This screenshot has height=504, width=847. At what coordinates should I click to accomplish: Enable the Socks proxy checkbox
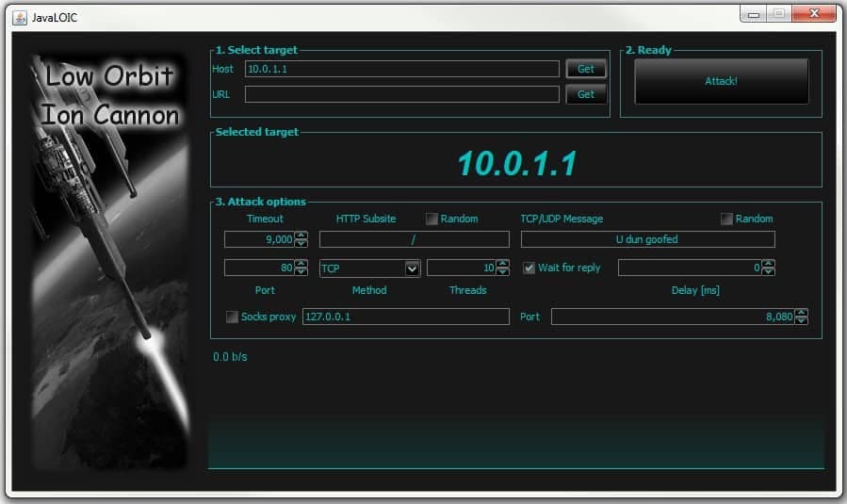(232, 317)
